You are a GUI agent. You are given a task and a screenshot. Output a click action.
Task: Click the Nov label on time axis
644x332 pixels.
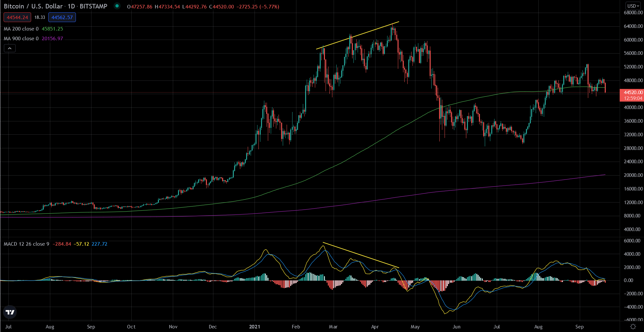point(173,326)
